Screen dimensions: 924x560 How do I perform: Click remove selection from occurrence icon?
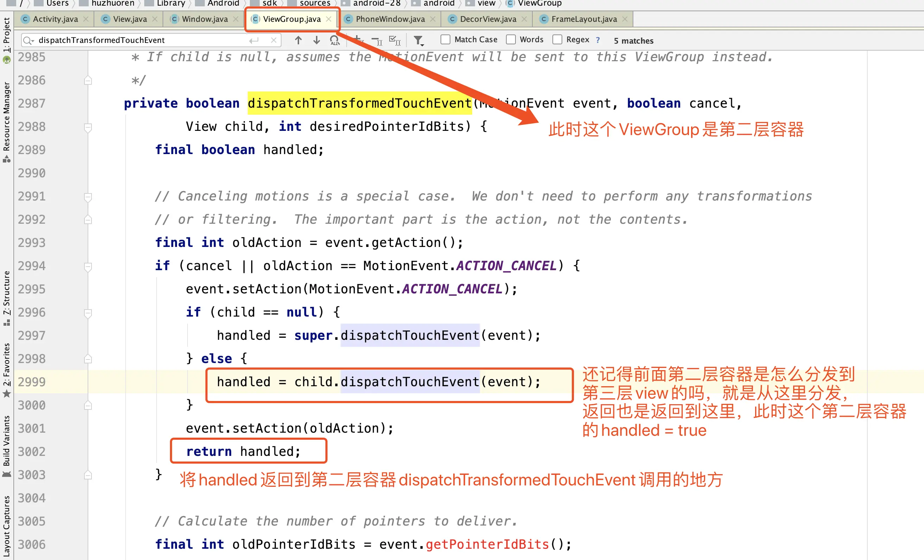376,40
